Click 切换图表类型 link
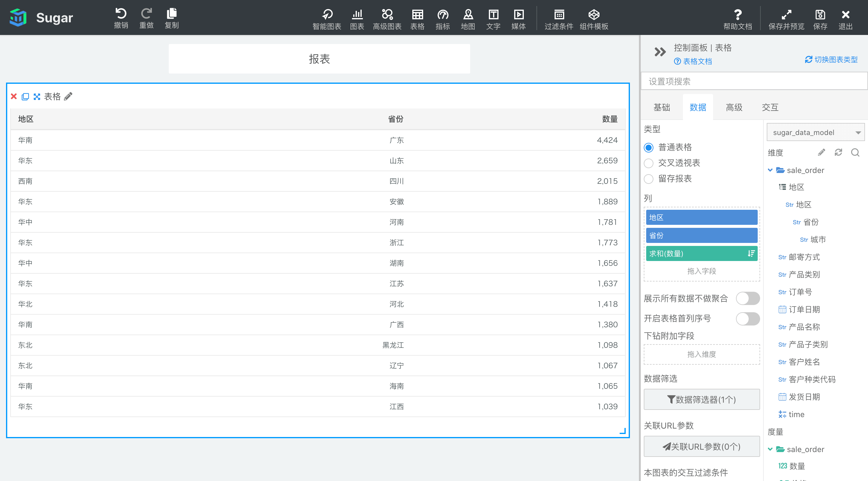This screenshot has height=481, width=868. [x=831, y=60]
